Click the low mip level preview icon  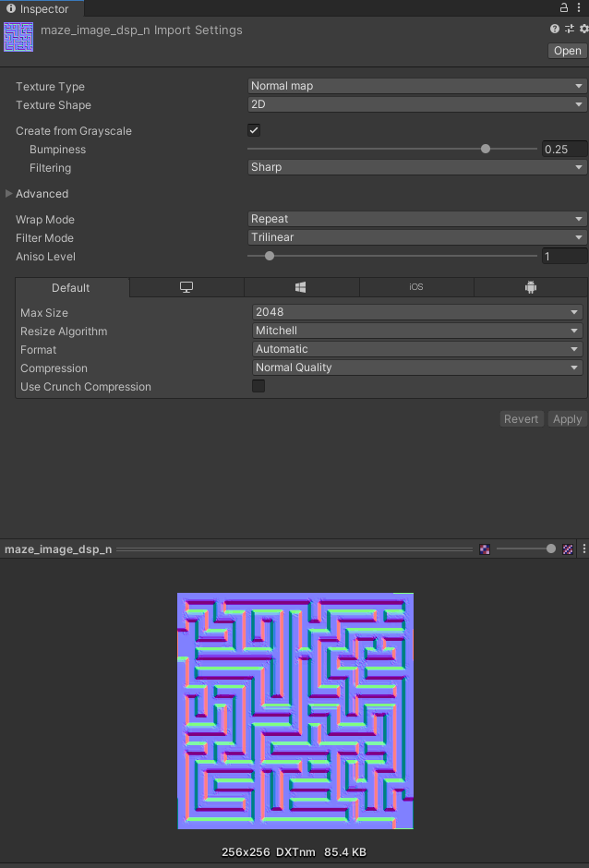(485, 549)
